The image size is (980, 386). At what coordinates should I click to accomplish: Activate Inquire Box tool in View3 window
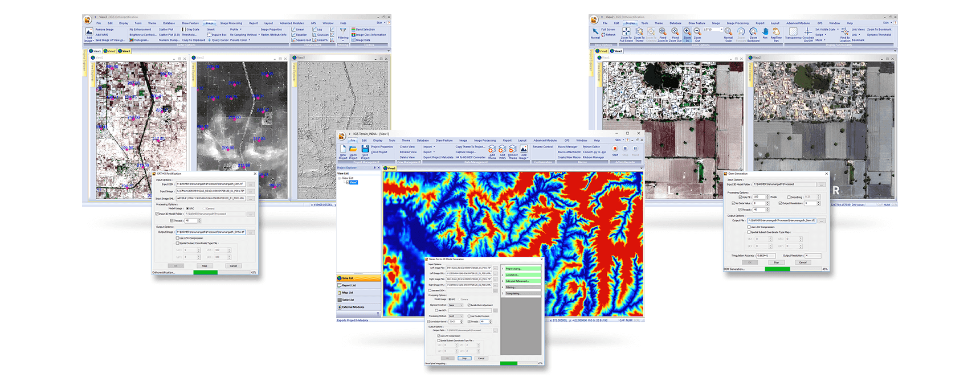click(x=217, y=35)
